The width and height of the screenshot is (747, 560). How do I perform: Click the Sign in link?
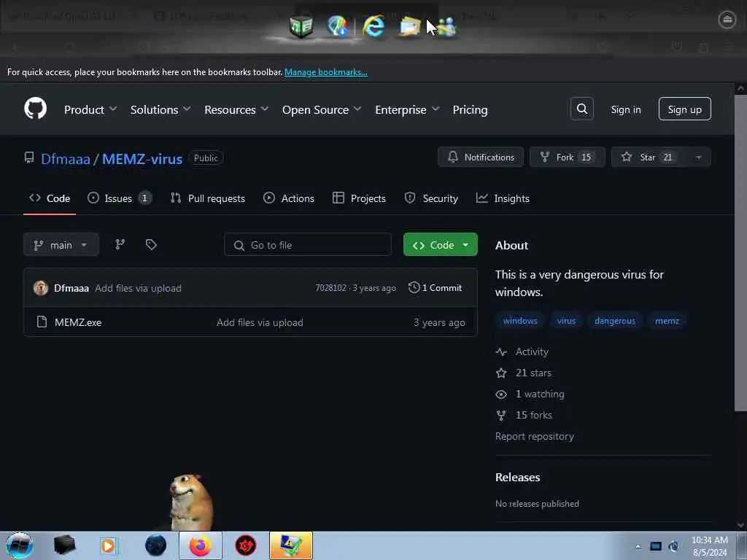tap(625, 109)
